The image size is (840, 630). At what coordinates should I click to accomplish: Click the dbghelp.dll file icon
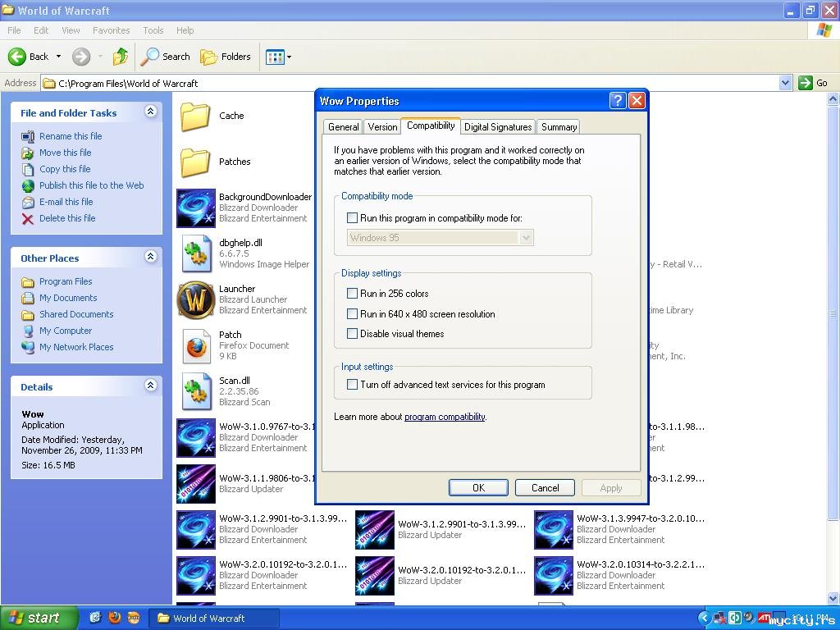point(196,253)
